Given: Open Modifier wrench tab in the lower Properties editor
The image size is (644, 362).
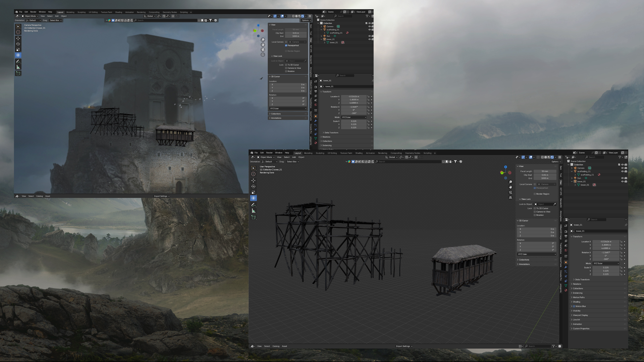Looking at the screenshot, I should pos(566,267).
